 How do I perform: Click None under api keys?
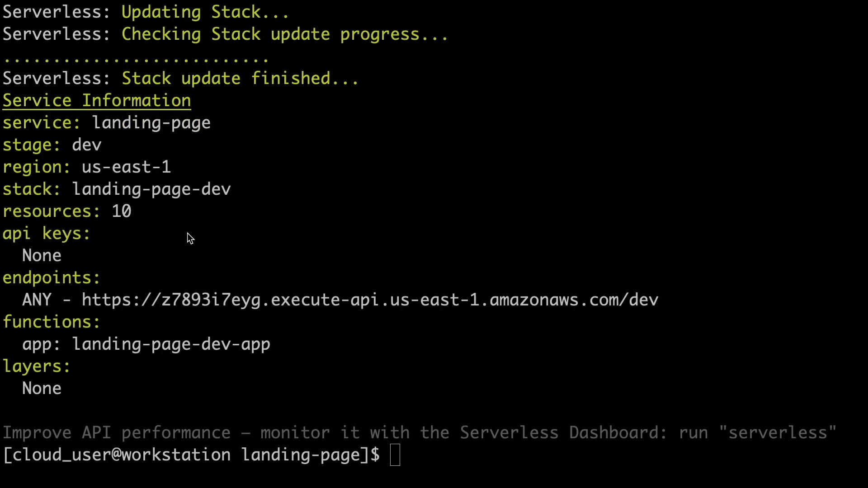coord(42,256)
